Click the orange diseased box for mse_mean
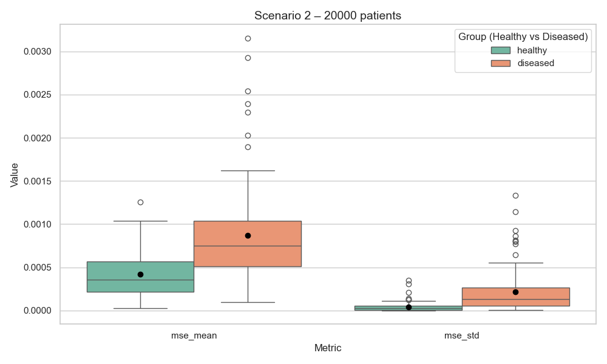 (x=248, y=255)
